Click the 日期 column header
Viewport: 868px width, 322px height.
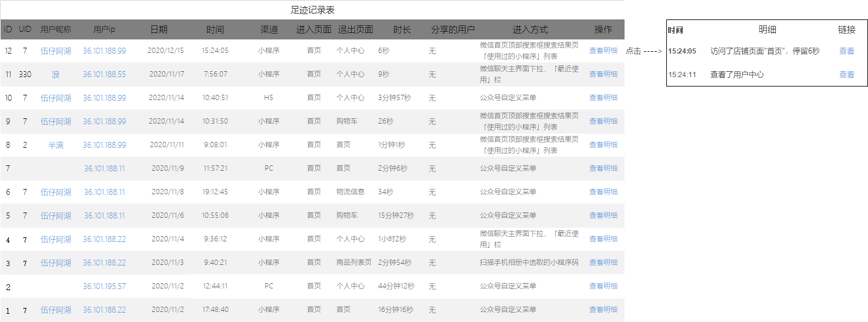158,29
